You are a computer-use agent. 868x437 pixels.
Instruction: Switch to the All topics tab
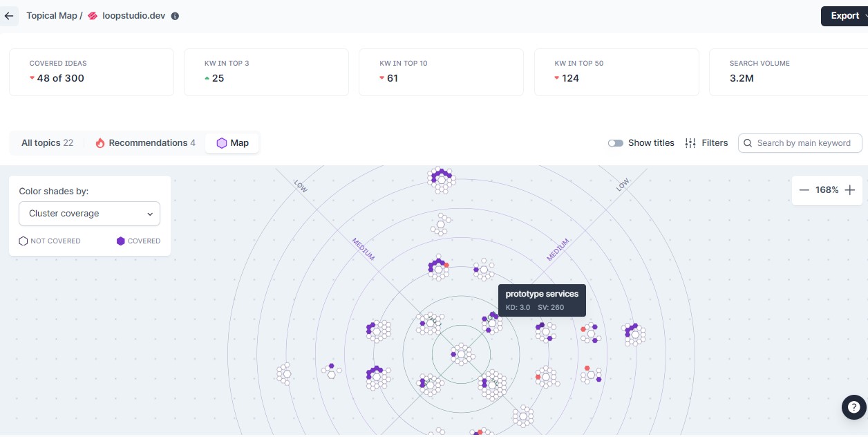tap(47, 143)
